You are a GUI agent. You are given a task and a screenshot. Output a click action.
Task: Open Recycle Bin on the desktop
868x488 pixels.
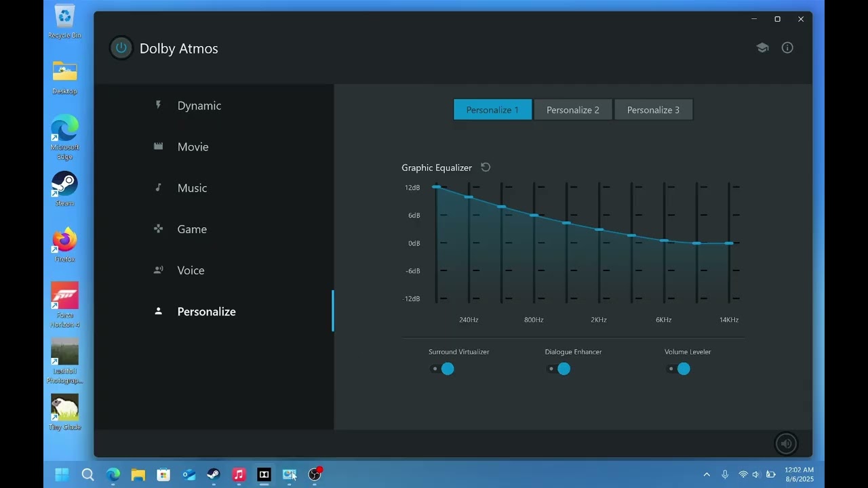(64, 22)
